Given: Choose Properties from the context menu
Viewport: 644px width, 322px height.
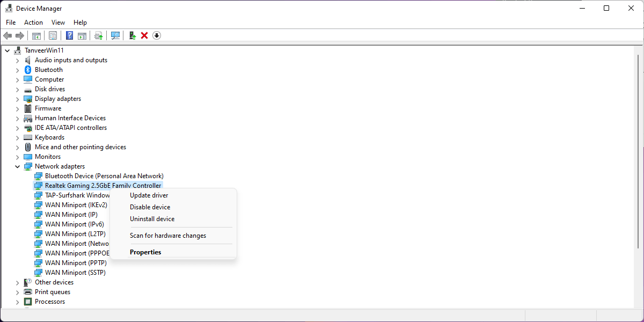Looking at the screenshot, I should [145, 252].
